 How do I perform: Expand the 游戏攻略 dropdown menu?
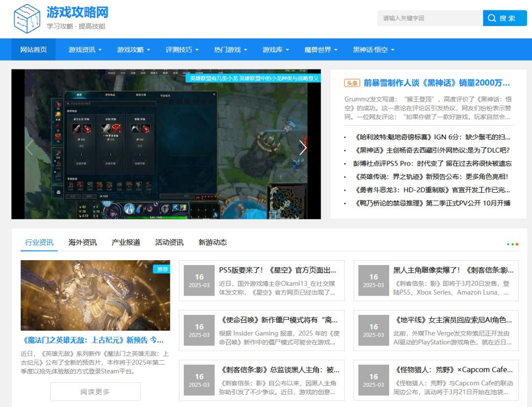click(x=133, y=50)
